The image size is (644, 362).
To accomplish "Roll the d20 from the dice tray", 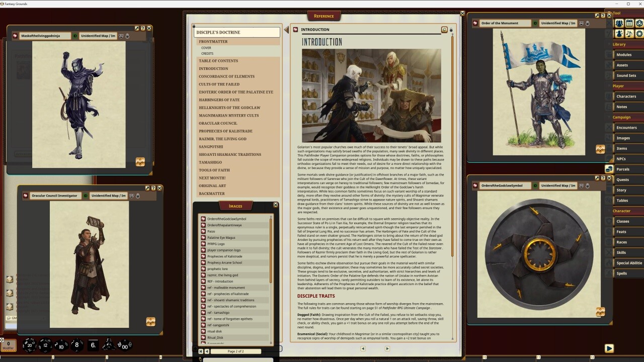I will (x=29, y=345).
